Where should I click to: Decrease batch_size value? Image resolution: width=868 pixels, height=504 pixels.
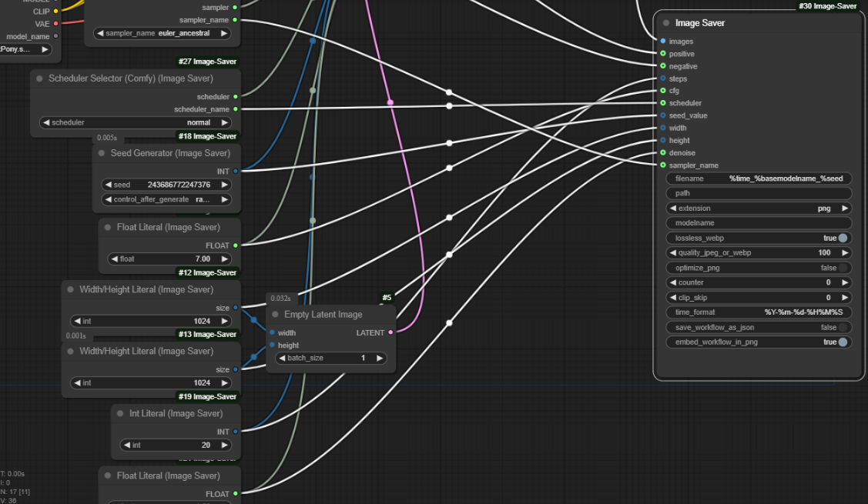(282, 358)
